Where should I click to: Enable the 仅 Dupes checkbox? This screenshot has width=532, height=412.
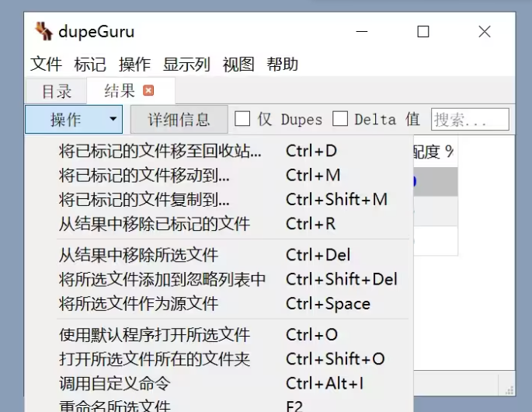242,119
